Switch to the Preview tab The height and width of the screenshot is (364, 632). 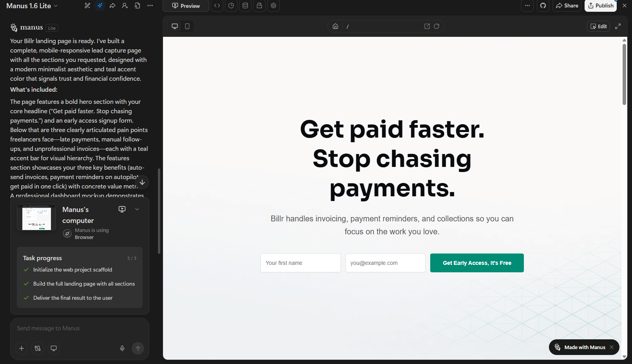186,5
